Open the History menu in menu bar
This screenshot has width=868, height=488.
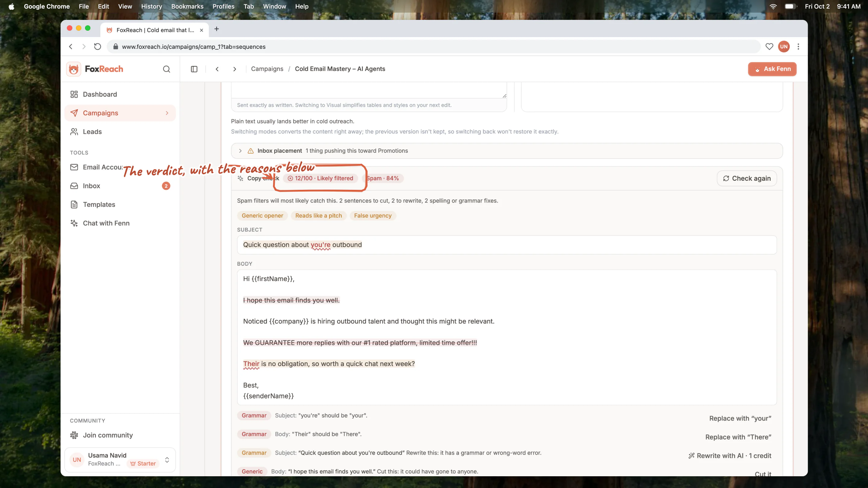(152, 6)
